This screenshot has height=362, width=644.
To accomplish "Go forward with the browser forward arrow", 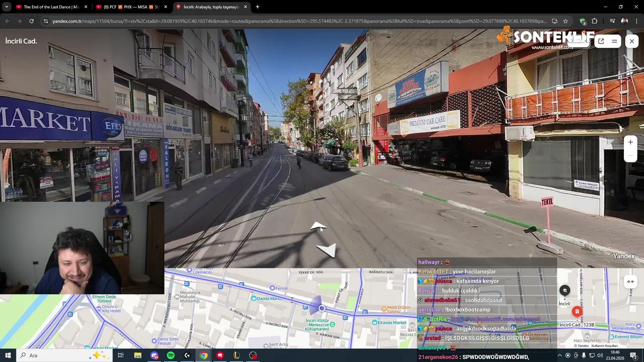I will tap(19, 21).
